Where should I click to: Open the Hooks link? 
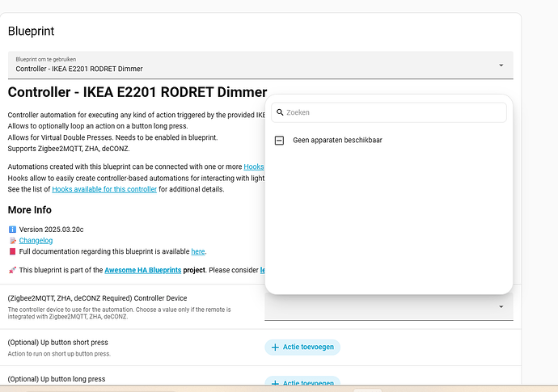click(x=254, y=166)
